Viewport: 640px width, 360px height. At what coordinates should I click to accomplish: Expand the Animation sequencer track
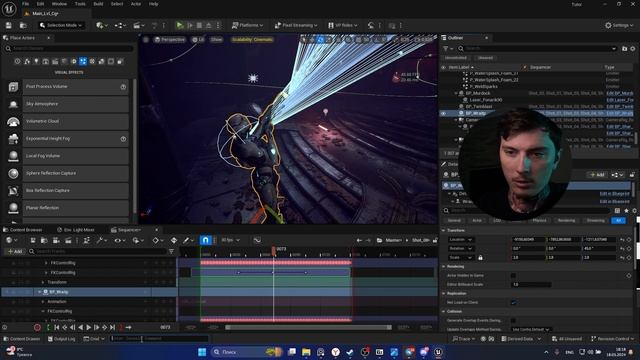[43, 302]
